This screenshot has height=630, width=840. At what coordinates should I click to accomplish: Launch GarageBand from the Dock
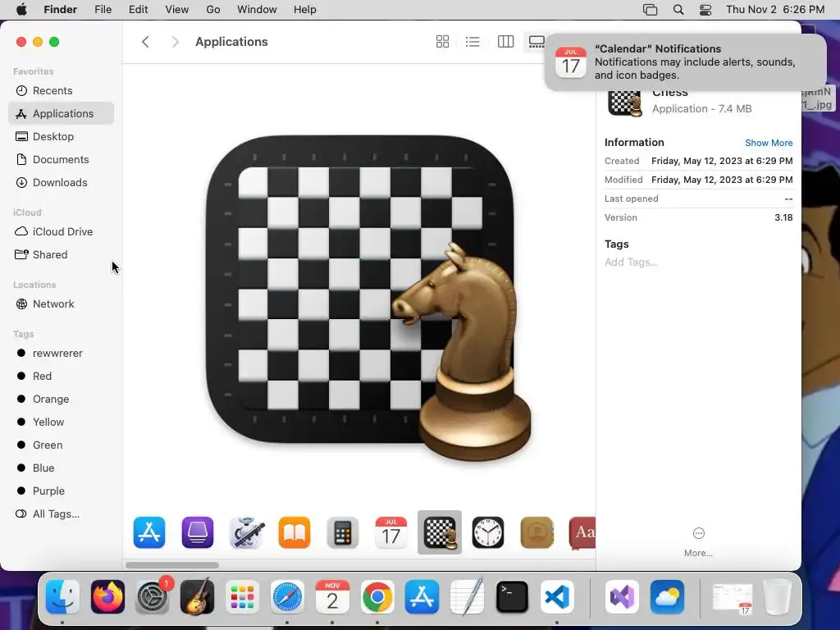pyautogui.click(x=197, y=597)
